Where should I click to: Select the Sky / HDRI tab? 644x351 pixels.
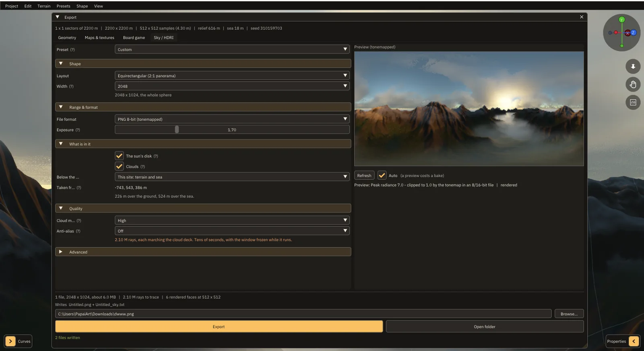click(x=163, y=38)
